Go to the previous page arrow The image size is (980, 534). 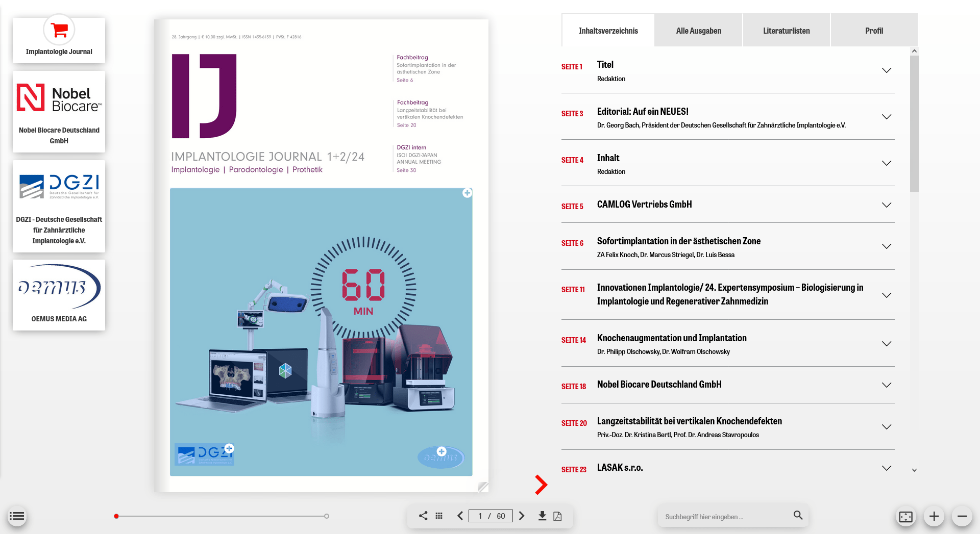[x=460, y=516]
